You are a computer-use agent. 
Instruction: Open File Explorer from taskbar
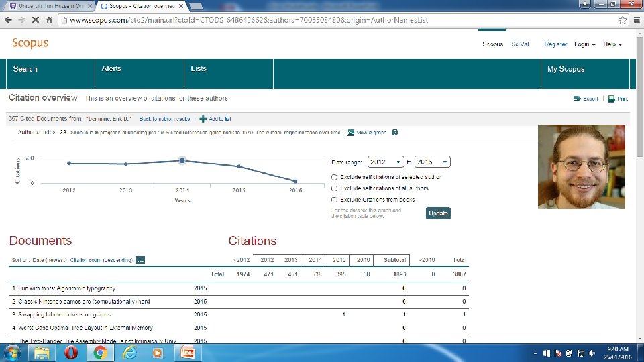click(42, 353)
